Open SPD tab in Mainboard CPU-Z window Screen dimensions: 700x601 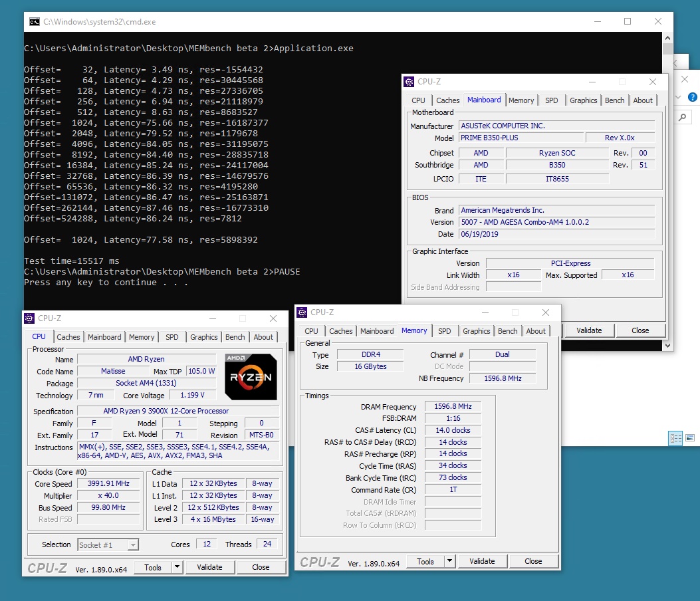(x=551, y=100)
